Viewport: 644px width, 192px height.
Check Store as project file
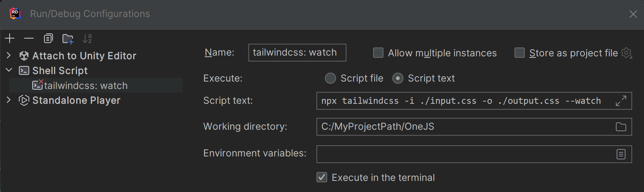pyautogui.click(x=520, y=53)
